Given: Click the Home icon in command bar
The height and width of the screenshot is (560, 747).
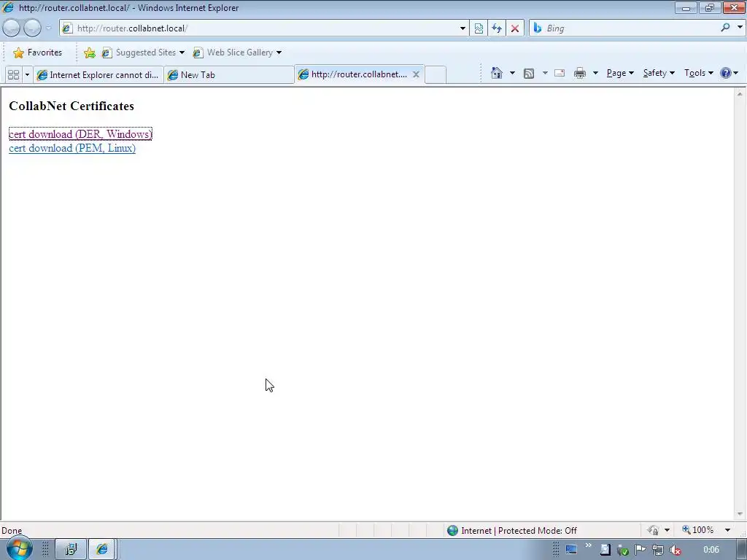Looking at the screenshot, I should click(496, 73).
